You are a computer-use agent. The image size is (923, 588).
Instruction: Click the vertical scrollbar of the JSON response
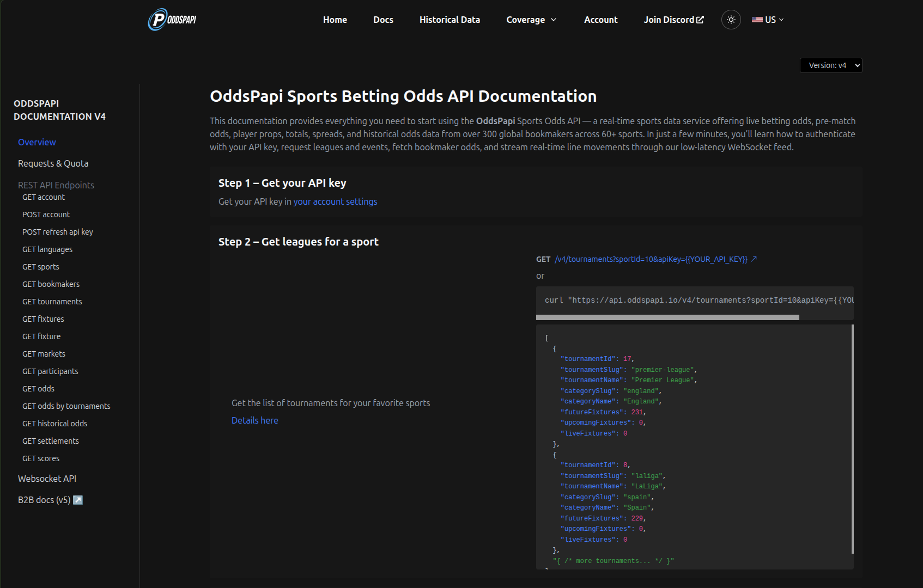[852, 439]
